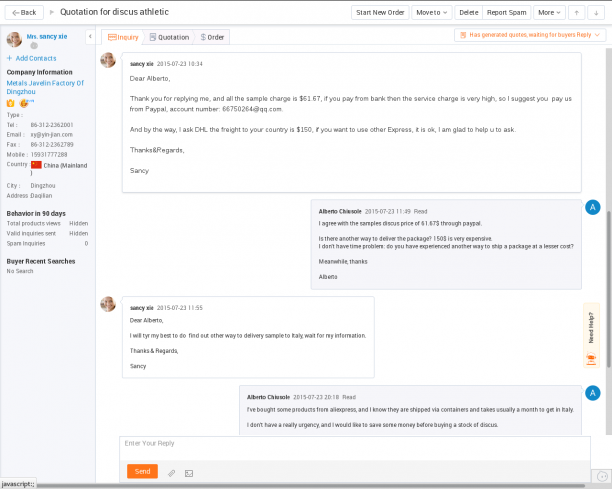Click the orange verification badge icon
Screen dimensions: 612x489
pyautogui.click(x=24, y=103)
